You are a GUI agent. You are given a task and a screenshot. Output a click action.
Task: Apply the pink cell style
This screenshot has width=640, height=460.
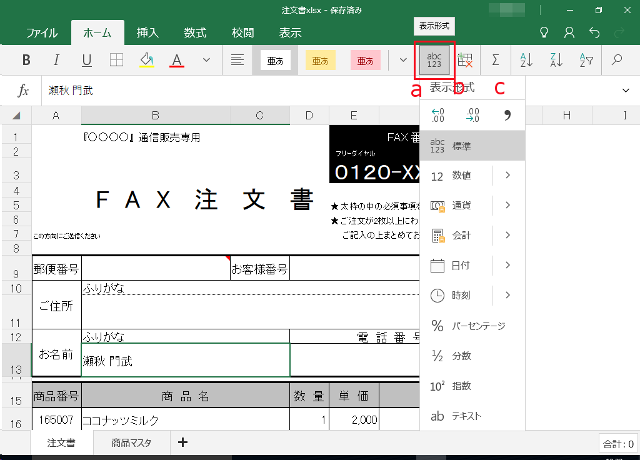click(x=365, y=61)
